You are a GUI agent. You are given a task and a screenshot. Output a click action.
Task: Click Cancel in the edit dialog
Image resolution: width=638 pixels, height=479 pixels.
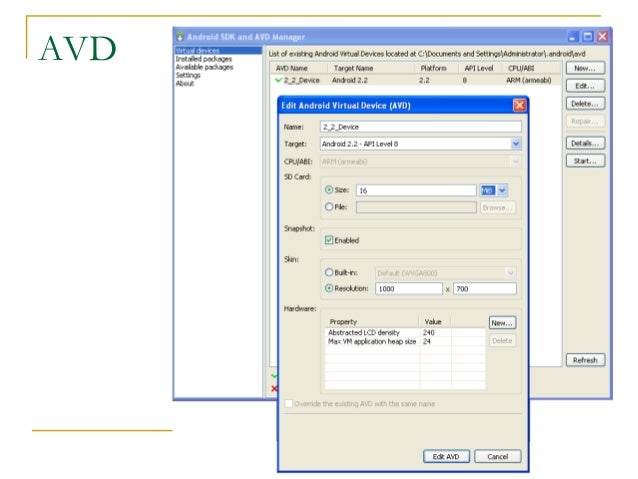pos(498,457)
